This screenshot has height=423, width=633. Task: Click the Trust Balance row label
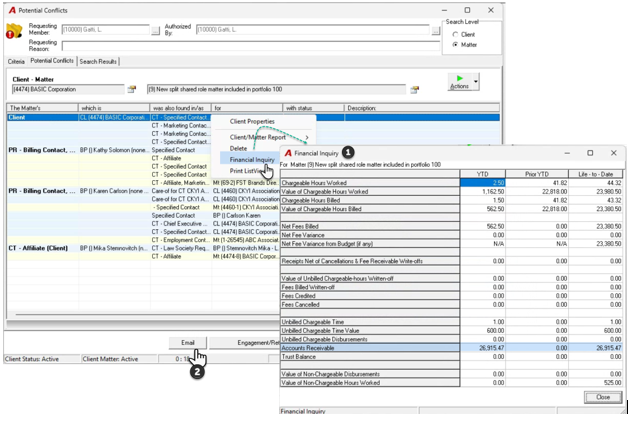point(370,357)
